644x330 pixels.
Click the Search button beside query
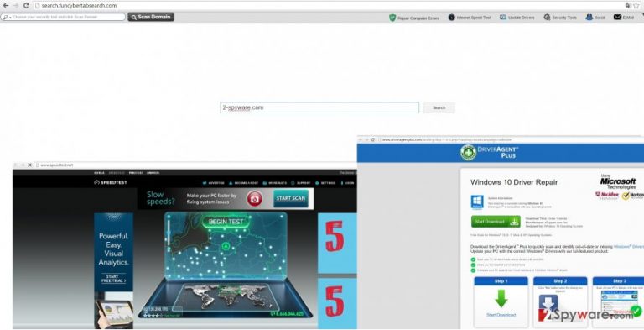(439, 107)
